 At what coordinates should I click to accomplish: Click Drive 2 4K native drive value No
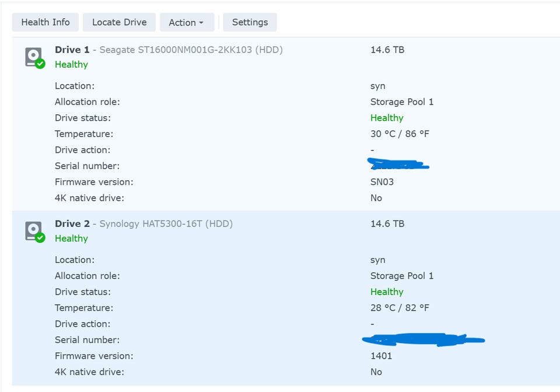pyautogui.click(x=376, y=372)
